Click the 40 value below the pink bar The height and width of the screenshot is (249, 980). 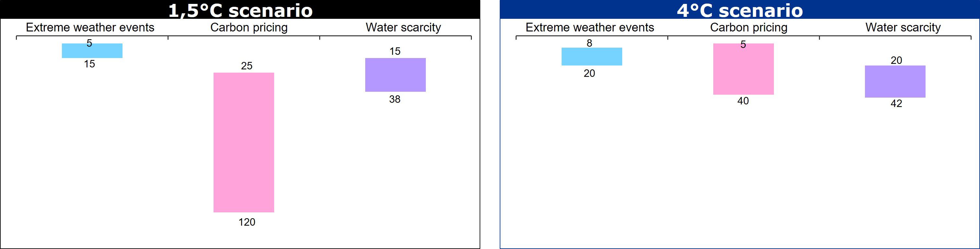click(742, 101)
